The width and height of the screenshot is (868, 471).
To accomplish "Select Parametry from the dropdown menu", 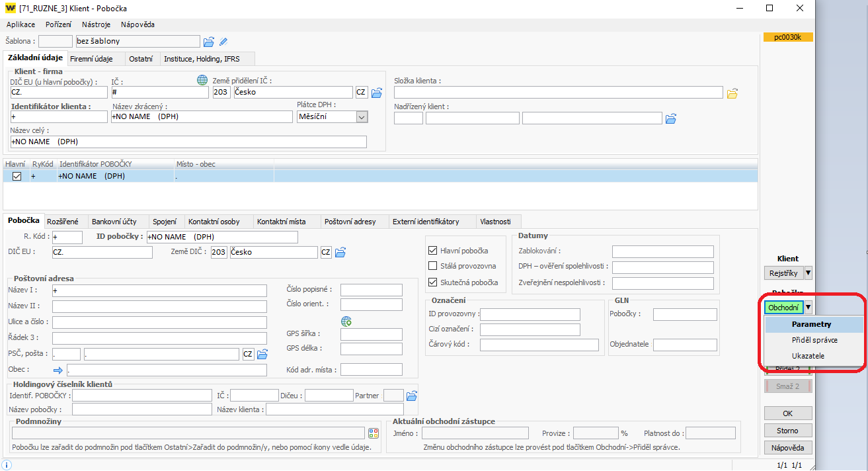I will [x=814, y=325].
